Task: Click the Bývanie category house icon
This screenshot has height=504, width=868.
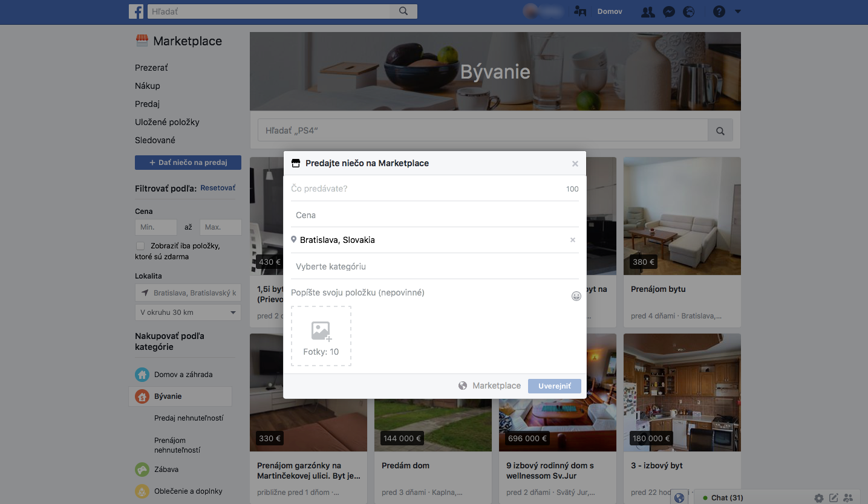Action: [x=142, y=396]
